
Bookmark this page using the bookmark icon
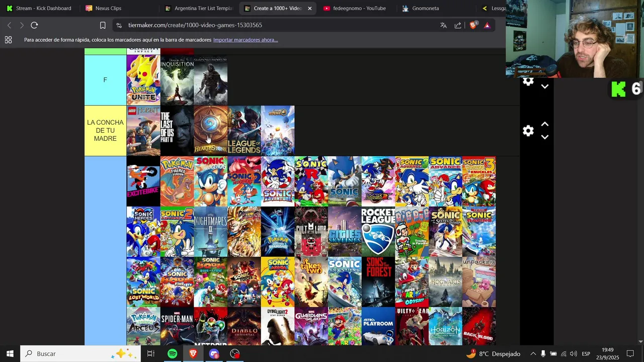click(103, 25)
